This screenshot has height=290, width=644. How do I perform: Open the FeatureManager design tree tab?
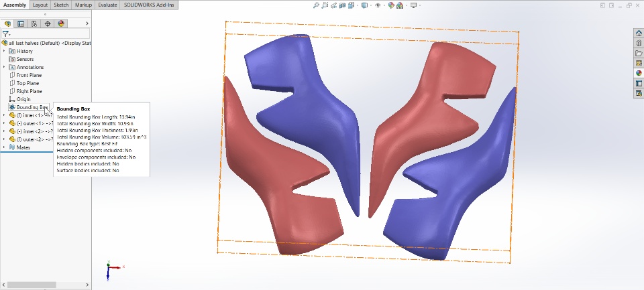(x=7, y=23)
